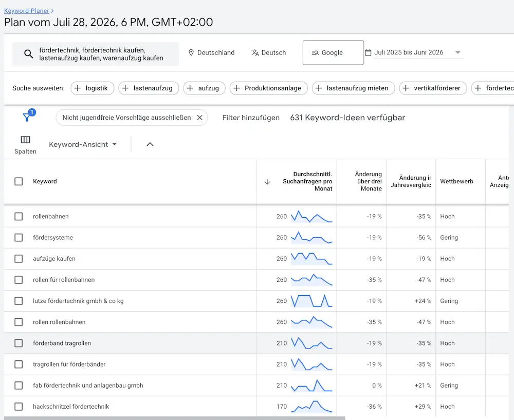Click Filter hinzufügen

251,118
